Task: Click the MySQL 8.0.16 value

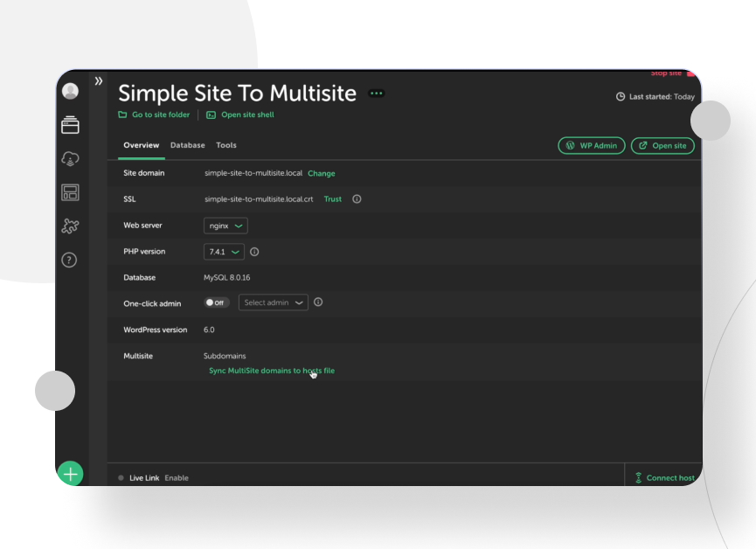Action: 227,278
